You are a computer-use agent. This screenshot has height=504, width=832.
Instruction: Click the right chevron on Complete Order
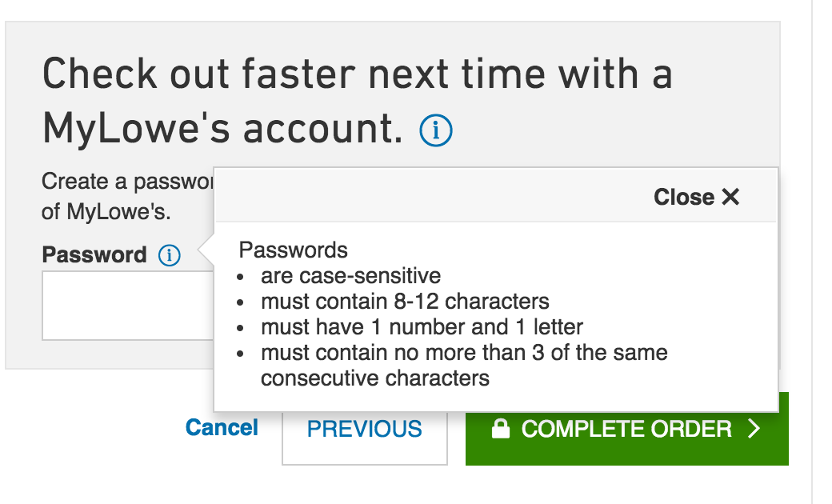tap(754, 429)
